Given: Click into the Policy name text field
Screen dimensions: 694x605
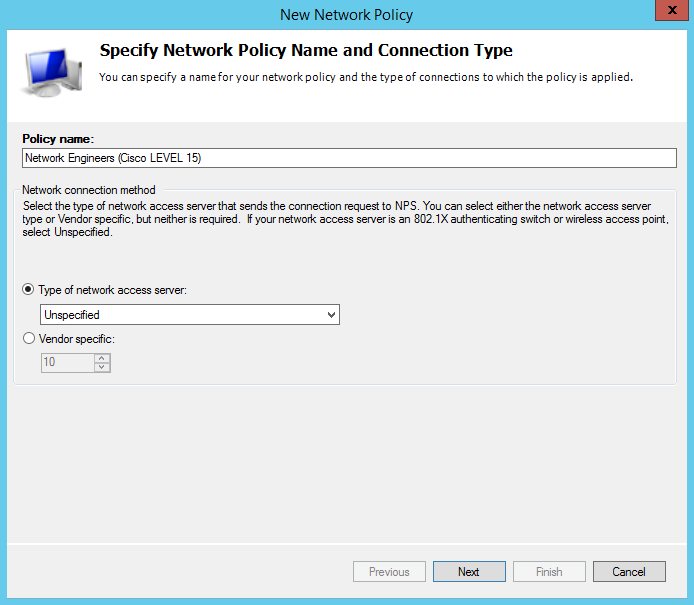Looking at the screenshot, I should [x=348, y=158].
